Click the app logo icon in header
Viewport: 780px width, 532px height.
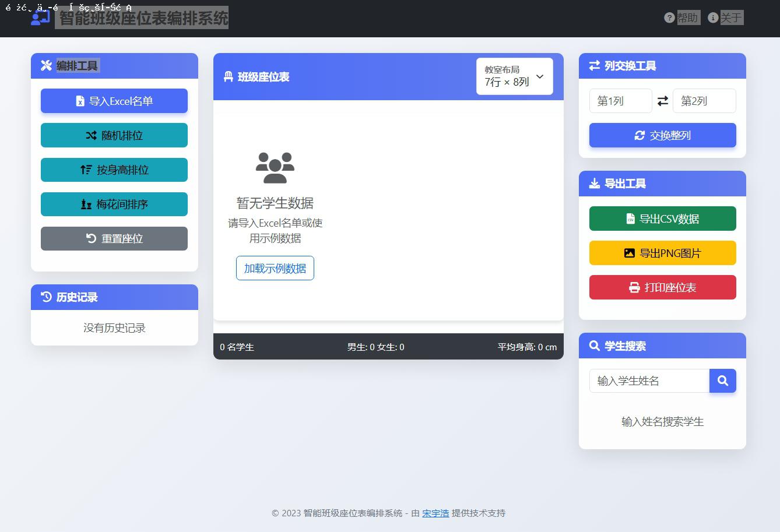click(x=40, y=18)
